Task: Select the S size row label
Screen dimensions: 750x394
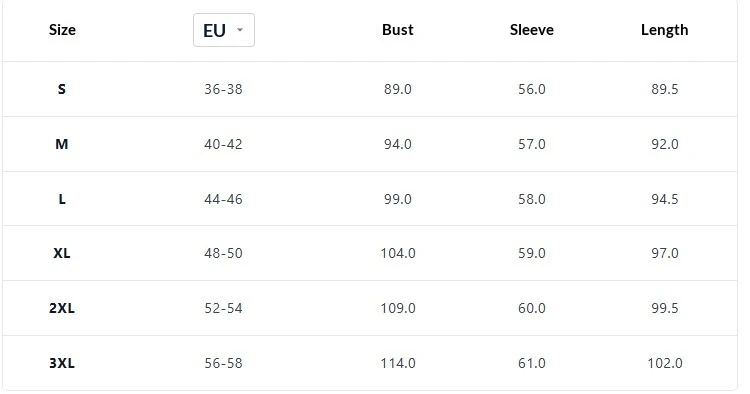Action: (x=62, y=89)
